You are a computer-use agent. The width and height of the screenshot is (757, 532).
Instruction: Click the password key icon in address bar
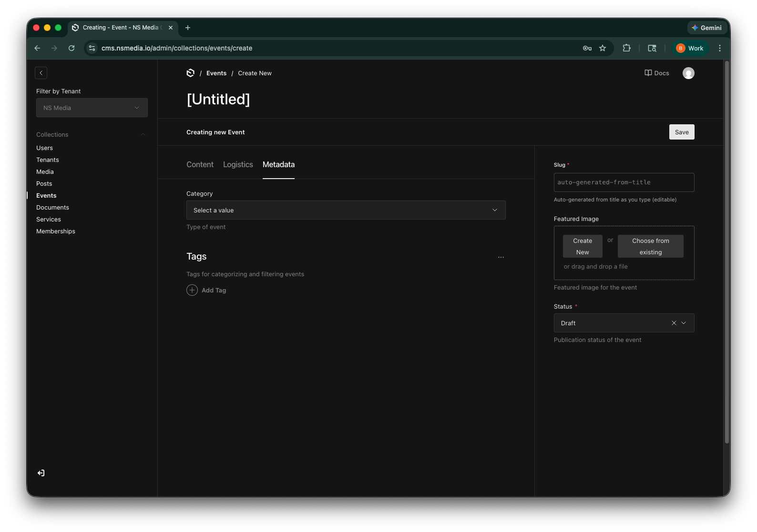point(587,48)
